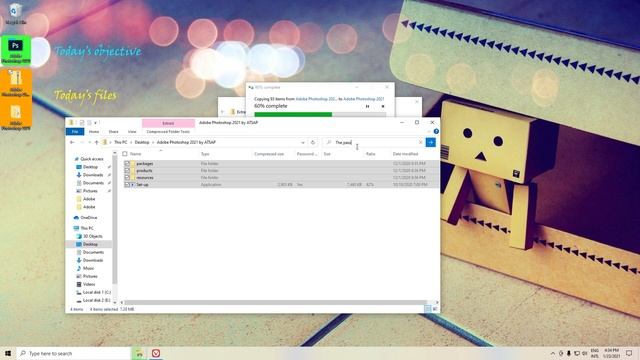Sort by Date modified column header
640x360 pixels.
[x=405, y=154]
